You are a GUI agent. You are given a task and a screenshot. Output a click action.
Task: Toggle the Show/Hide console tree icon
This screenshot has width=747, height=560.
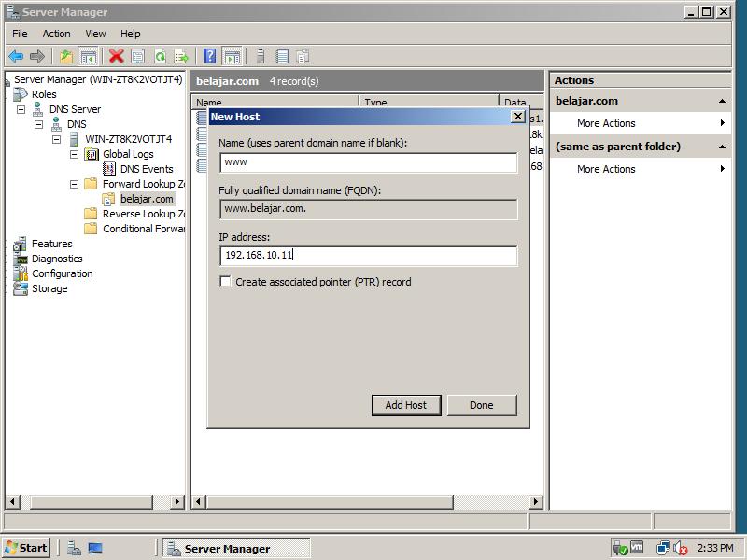[88, 57]
